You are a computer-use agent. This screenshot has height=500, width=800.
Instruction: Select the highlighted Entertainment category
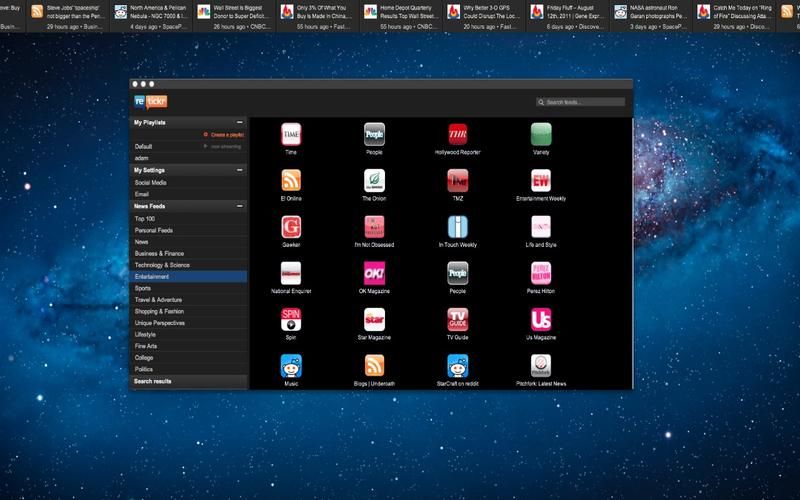pos(188,277)
